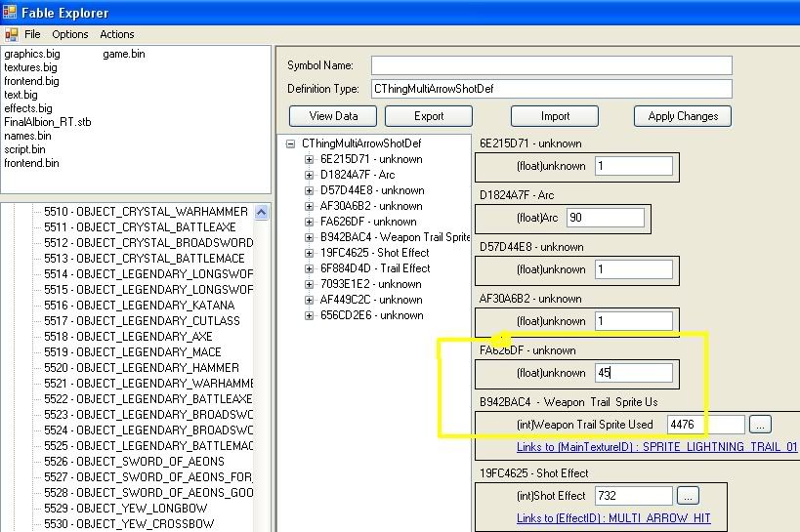Select script.bin in the file list
The image size is (800, 532).
[x=24, y=149]
